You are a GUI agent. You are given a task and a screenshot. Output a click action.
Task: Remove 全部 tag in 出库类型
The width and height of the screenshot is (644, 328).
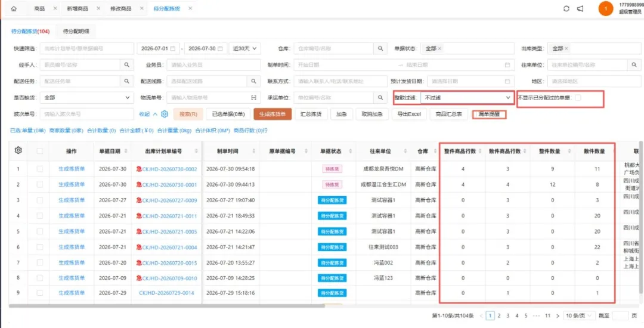[x=566, y=48]
